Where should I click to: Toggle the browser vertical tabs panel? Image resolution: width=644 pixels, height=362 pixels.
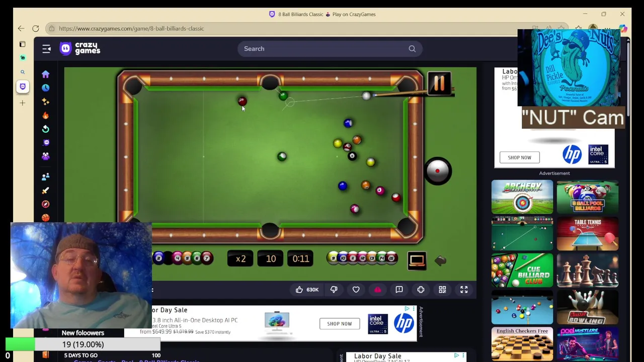(x=23, y=44)
